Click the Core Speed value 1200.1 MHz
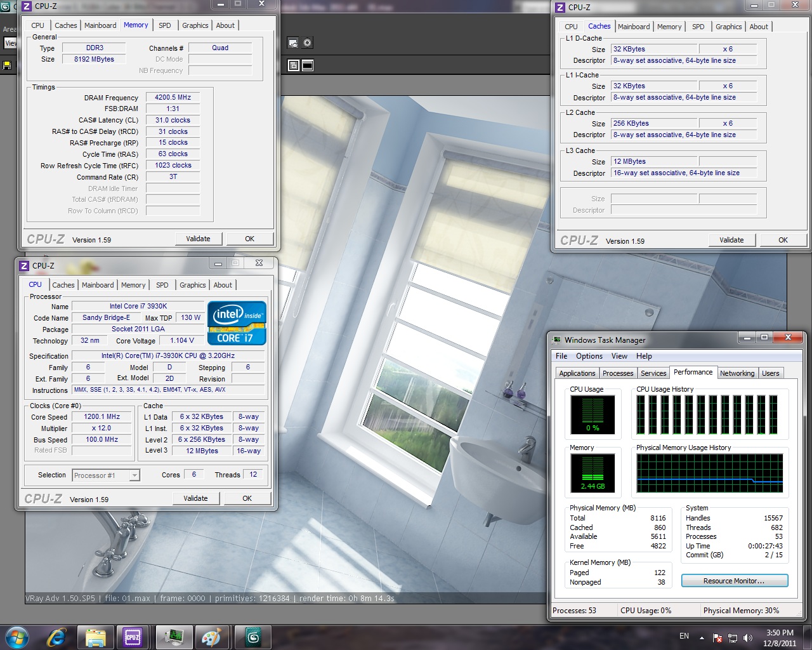Viewport: 812px width, 650px height. (x=101, y=417)
